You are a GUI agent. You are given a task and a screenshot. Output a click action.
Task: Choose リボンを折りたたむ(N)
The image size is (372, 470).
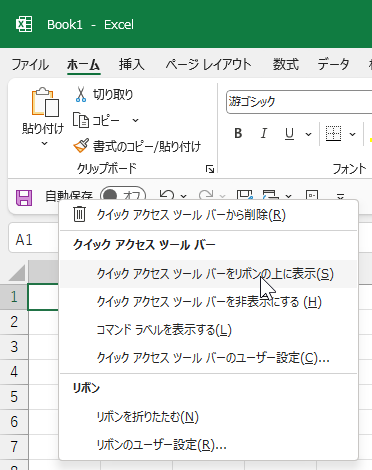(208, 417)
